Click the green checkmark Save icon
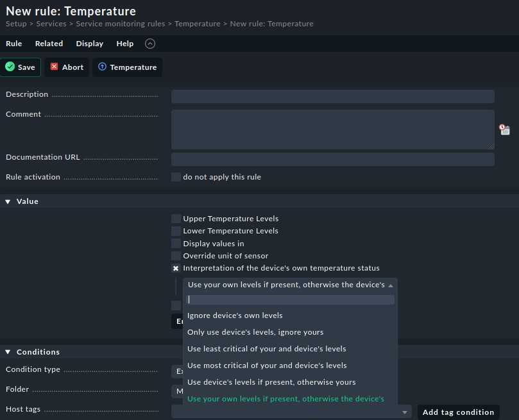The width and height of the screenshot is (519, 420). 9,67
